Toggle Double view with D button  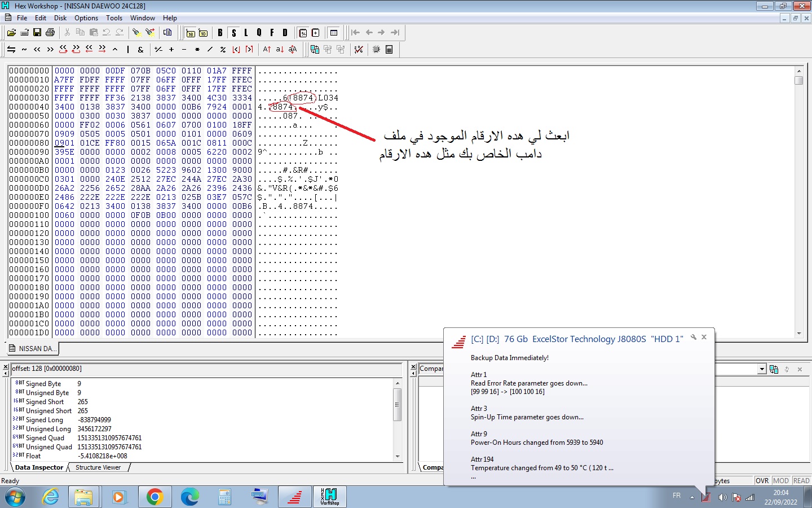(285, 33)
